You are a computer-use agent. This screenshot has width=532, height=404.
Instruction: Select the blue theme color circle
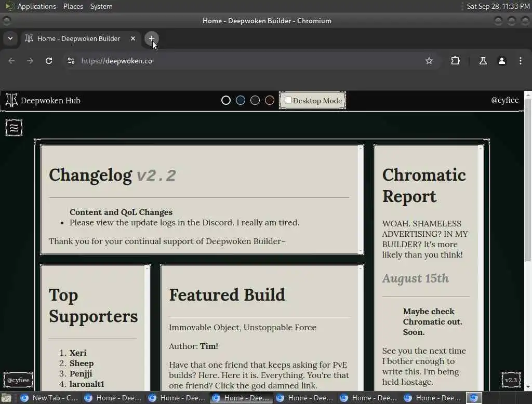[x=241, y=100]
